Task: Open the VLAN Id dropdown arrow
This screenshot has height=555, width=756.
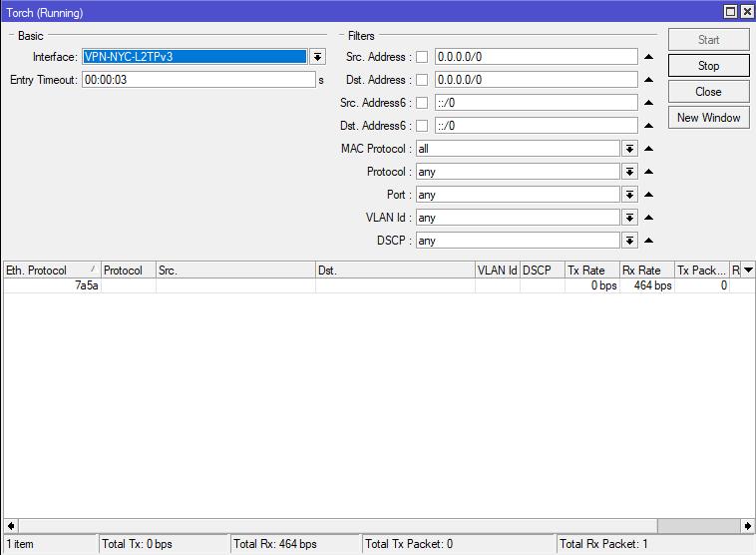Action: point(629,218)
